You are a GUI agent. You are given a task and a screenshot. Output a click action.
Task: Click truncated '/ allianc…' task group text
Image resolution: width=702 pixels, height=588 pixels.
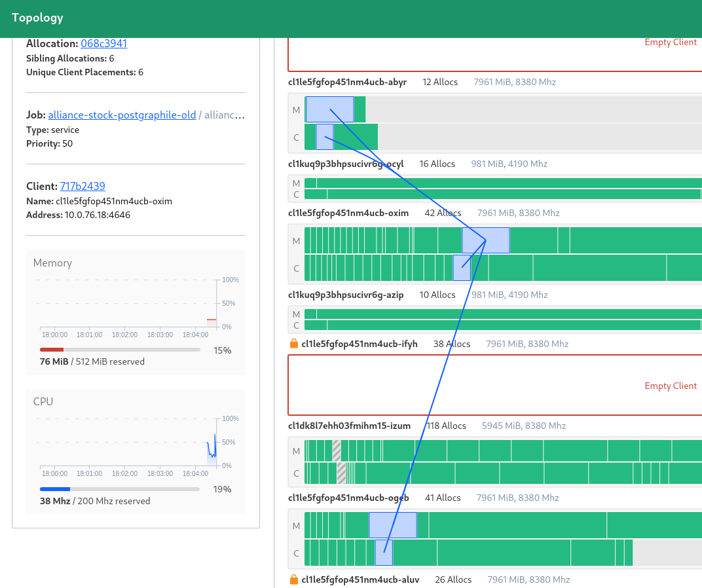coord(221,115)
